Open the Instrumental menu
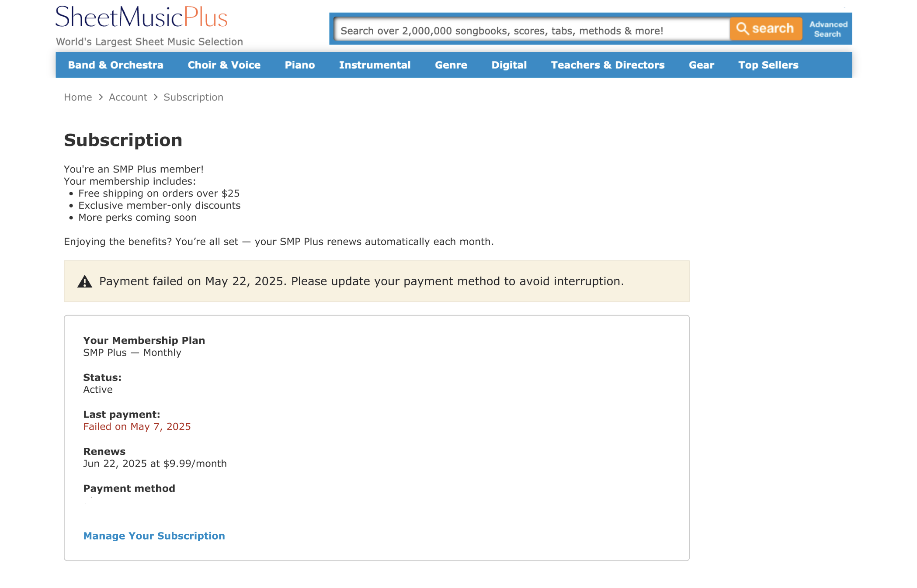Screen dimensions: 917x588 click(x=375, y=65)
